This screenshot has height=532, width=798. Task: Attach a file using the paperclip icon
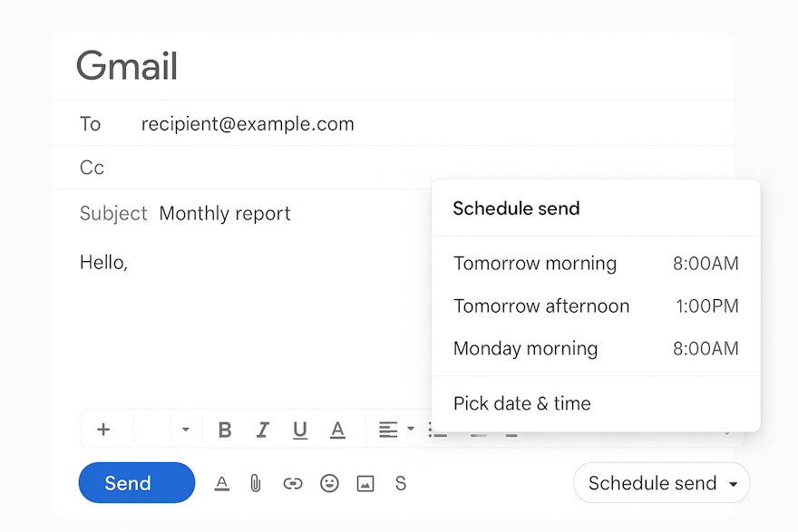[255, 483]
